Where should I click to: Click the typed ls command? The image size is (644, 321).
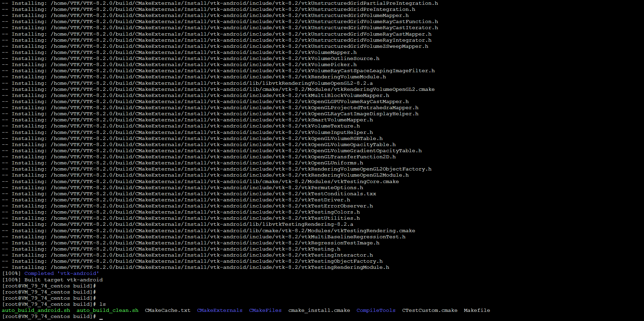[102, 304]
